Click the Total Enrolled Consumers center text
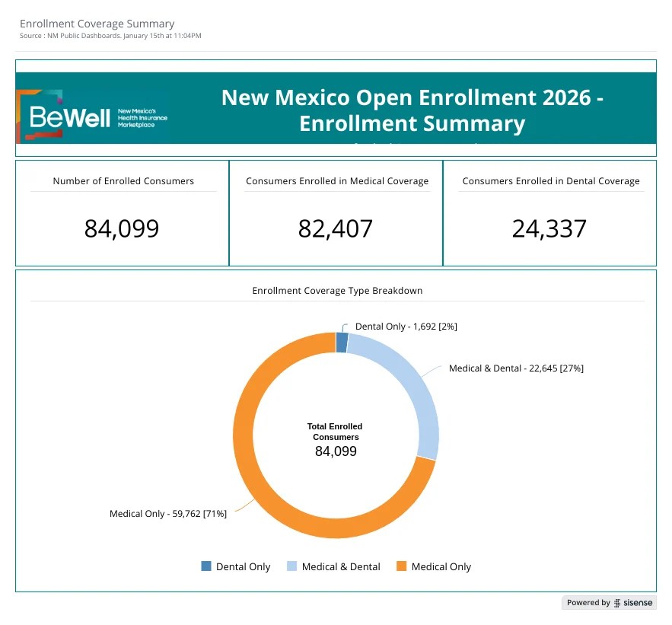 335,432
